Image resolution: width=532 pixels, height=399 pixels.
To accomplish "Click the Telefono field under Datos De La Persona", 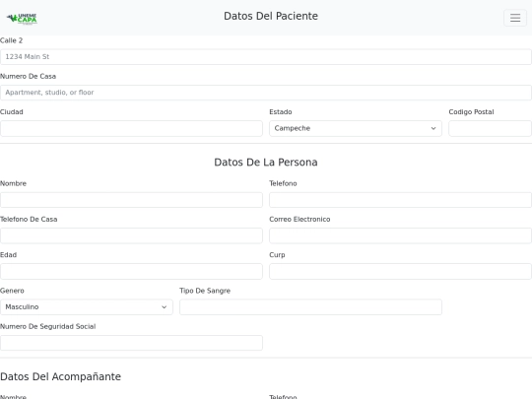I will (400, 200).
